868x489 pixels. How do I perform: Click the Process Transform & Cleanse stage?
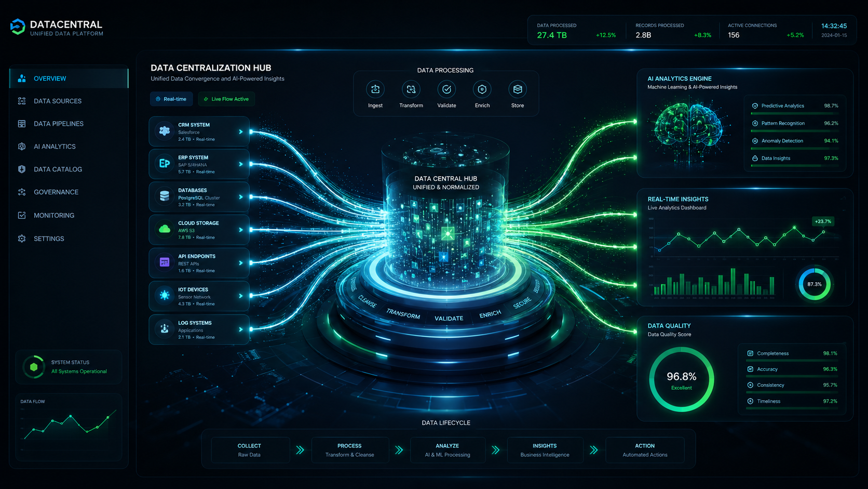(x=350, y=450)
